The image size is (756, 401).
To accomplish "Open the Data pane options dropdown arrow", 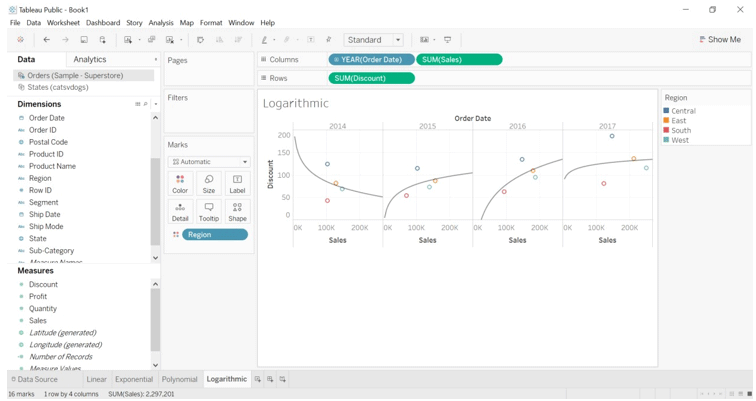I will 156,60.
